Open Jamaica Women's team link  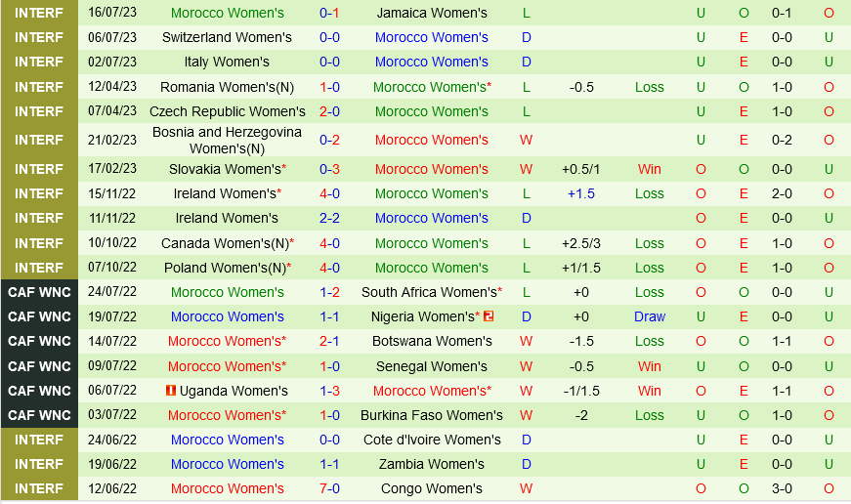(x=432, y=13)
